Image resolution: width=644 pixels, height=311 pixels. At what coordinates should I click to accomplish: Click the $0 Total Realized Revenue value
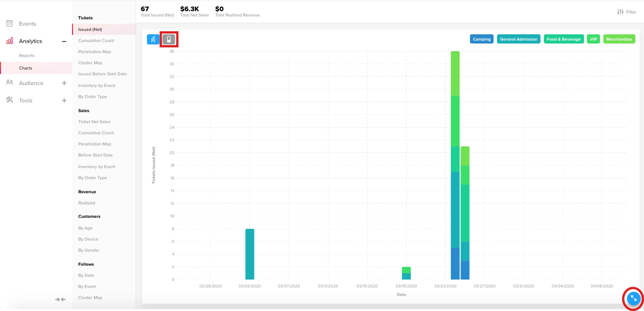pos(219,9)
